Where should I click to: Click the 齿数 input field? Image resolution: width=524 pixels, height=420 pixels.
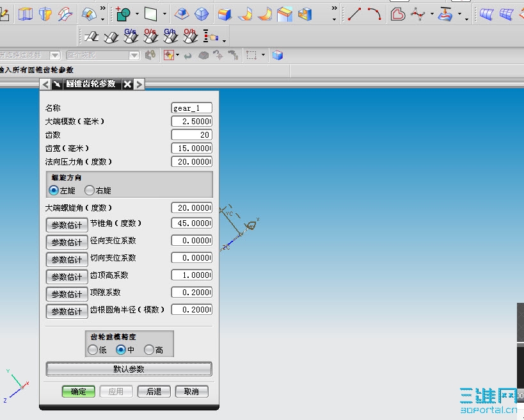pos(192,134)
